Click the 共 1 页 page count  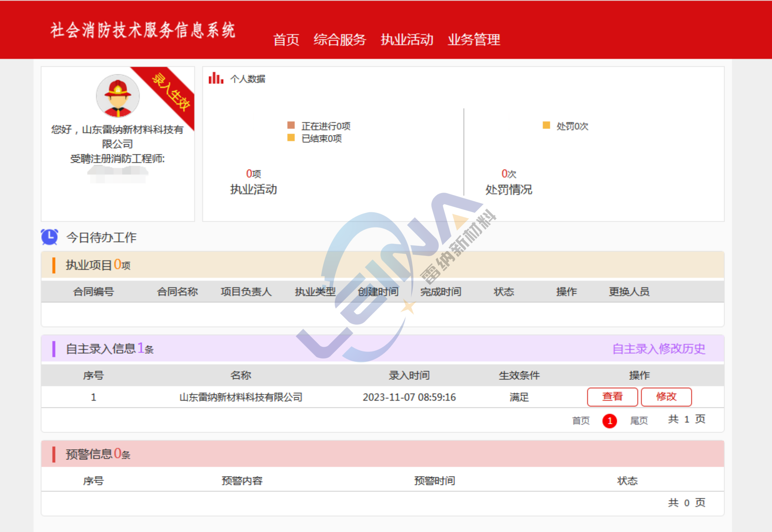point(687,419)
